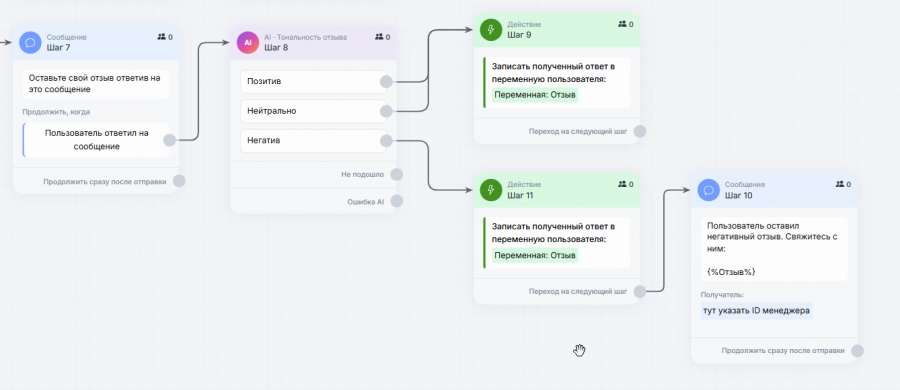Click Переменная: Отзыв tag in Шаг 11

click(535, 255)
